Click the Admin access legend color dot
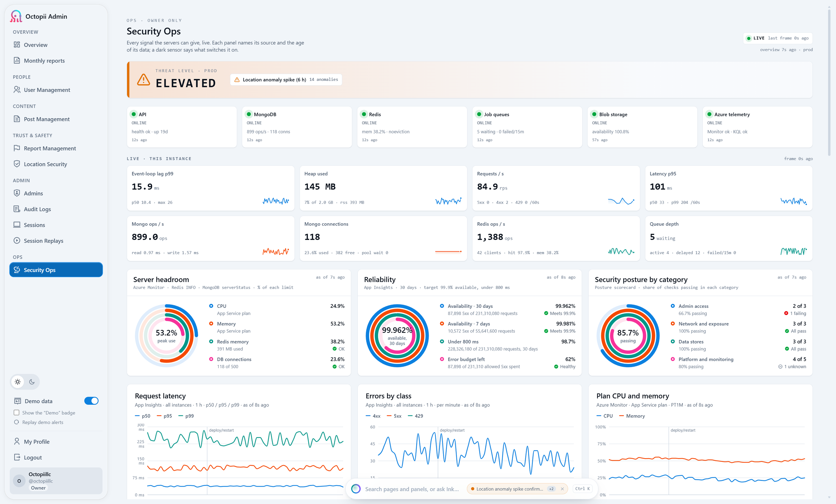This screenshot has height=504, width=836. coord(672,306)
